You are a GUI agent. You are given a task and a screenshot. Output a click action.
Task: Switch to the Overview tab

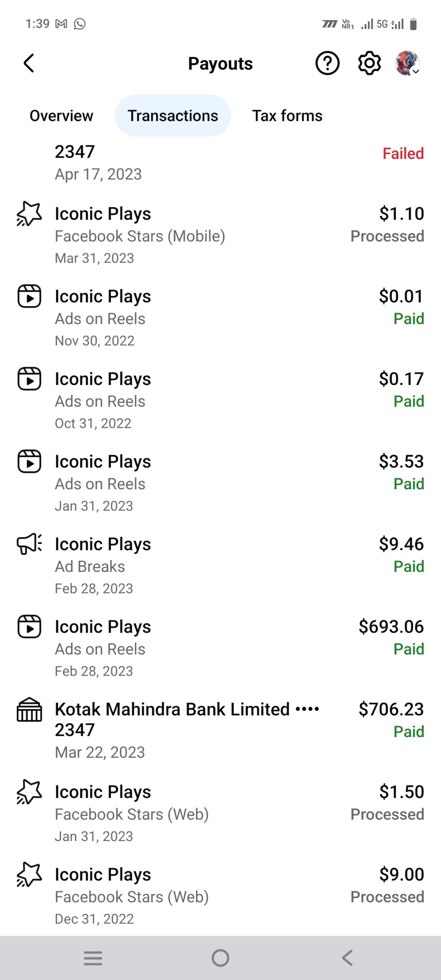pyautogui.click(x=61, y=116)
